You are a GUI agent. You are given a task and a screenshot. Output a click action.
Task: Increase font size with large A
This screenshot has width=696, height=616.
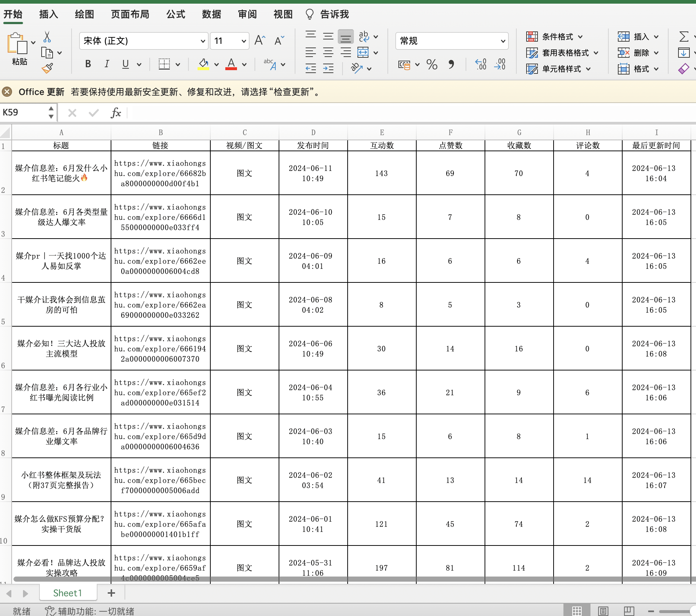point(260,40)
